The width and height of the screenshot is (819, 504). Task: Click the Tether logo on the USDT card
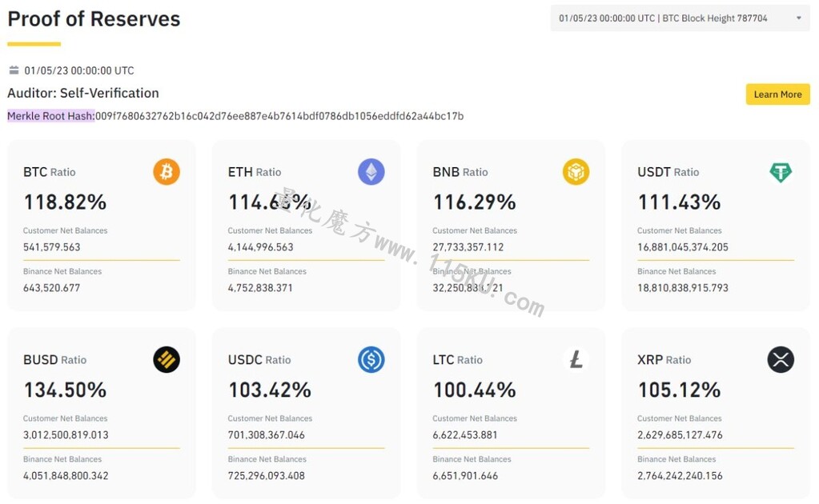coord(781,172)
